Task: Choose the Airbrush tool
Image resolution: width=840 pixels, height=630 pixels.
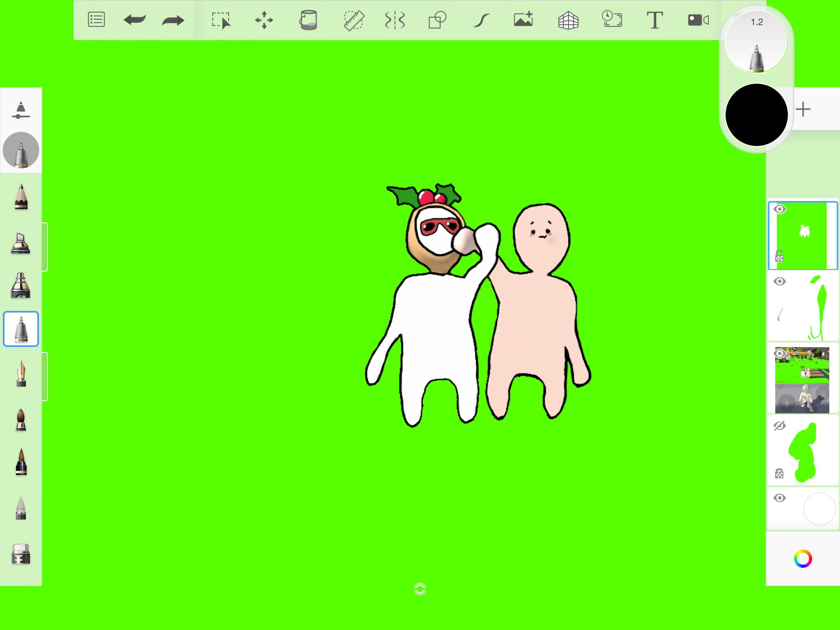Action: click(x=21, y=285)
